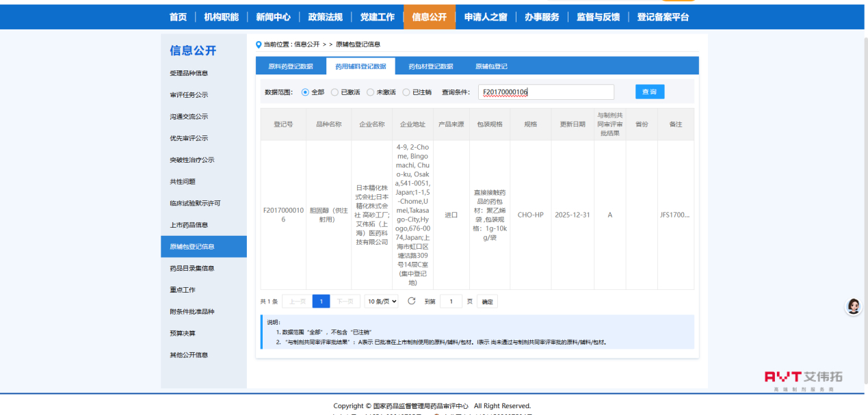Click the location pin icon beside 当前位置

[259, 44]
